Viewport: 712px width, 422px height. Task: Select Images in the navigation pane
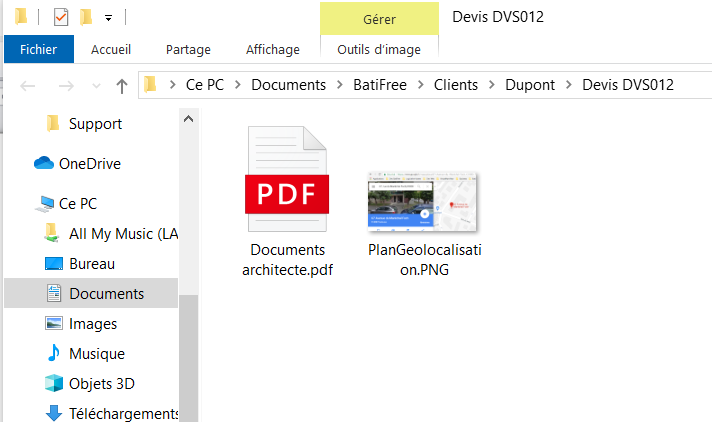tap(92, 323)
